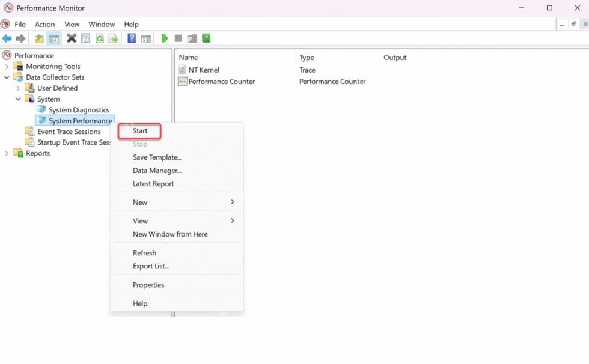The image size is (589, 364).
Task: Open the Window menu
Action: click(x=102, y=25)
